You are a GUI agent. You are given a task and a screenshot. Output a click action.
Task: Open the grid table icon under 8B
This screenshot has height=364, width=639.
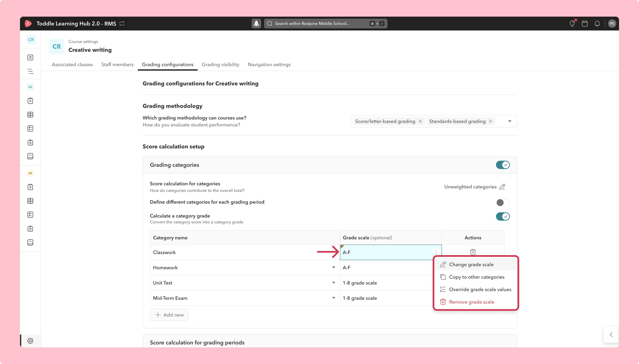30,201
